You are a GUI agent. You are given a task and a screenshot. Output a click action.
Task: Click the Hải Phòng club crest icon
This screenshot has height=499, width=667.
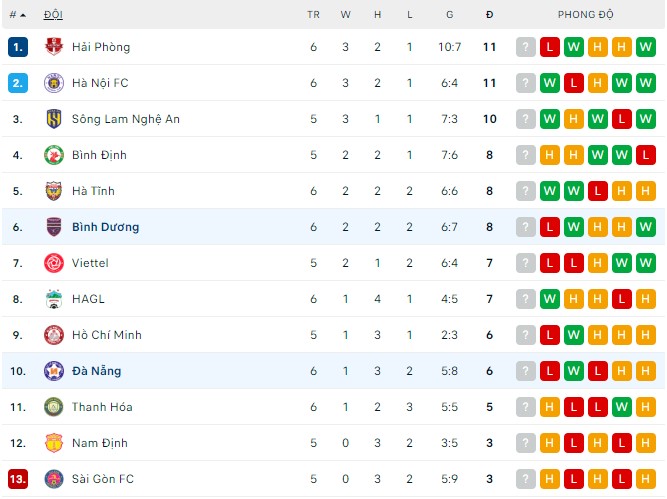[x=54, y=47]
